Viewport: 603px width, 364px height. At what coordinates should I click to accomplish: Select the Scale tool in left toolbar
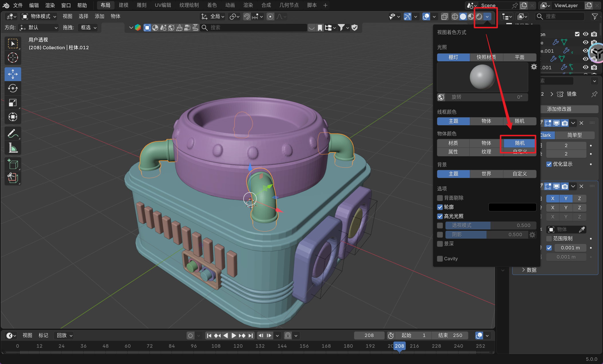click(x=13, y=103)
